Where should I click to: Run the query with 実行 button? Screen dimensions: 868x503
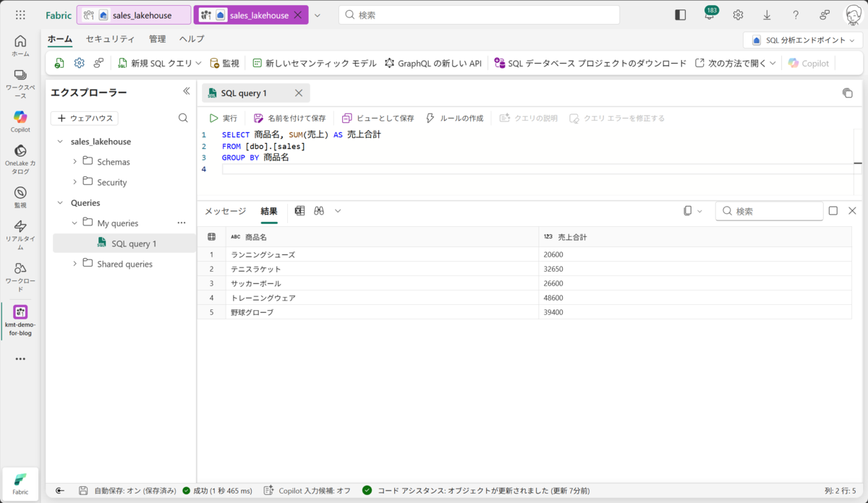(224, 118)
